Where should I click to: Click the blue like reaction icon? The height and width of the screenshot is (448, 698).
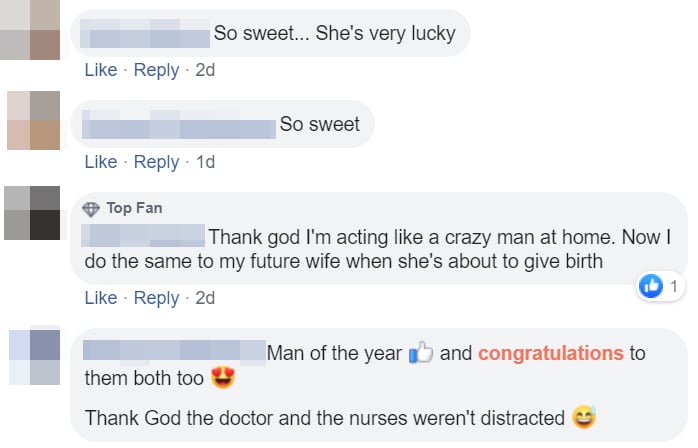652,287
